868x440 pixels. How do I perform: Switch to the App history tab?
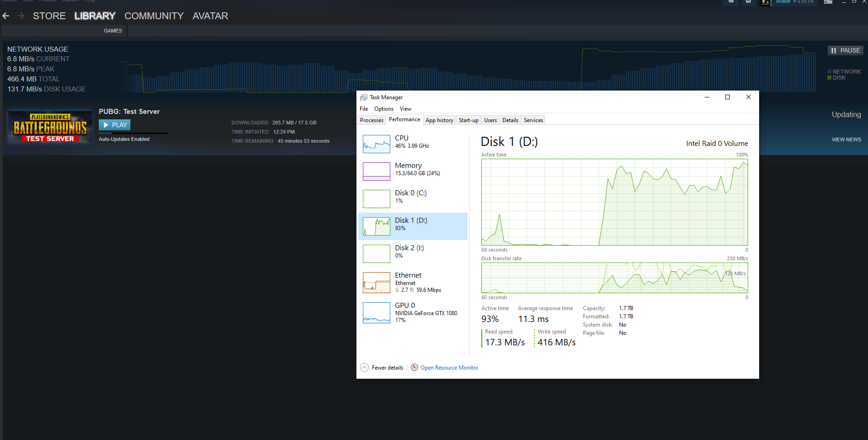pos(439,120)
